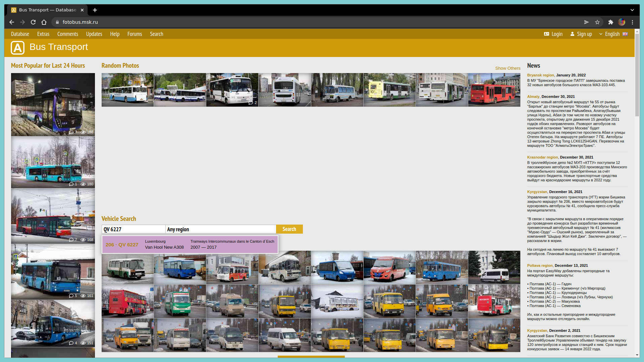The width and height of the screenshot is (644, 362).
Task: Click the browser profile avatar icon
Action: click(622, 22)
